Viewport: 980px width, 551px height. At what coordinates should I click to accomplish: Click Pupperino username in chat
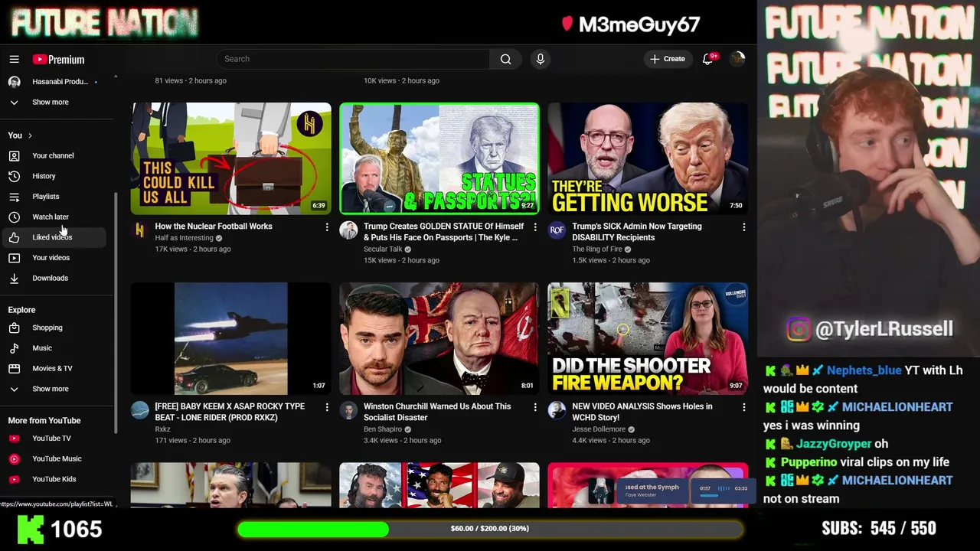[808, 462]
